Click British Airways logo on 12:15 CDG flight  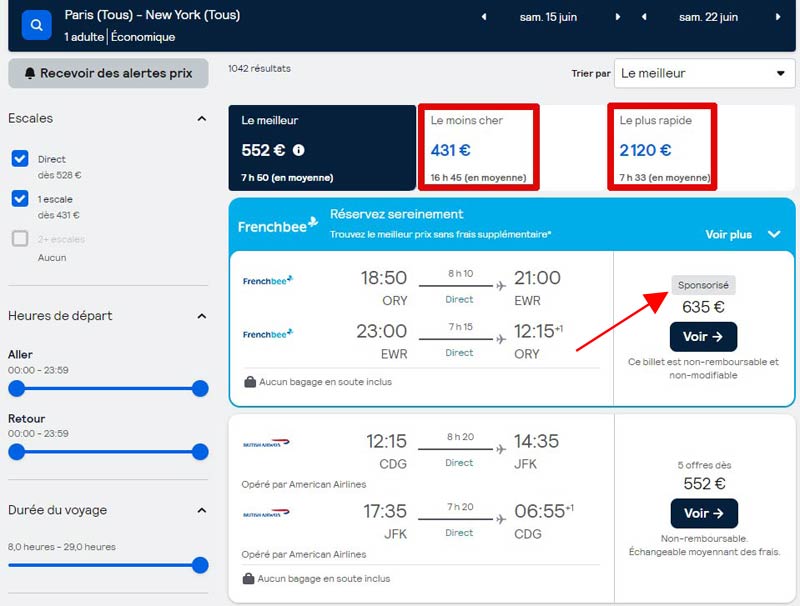[266, 443]
